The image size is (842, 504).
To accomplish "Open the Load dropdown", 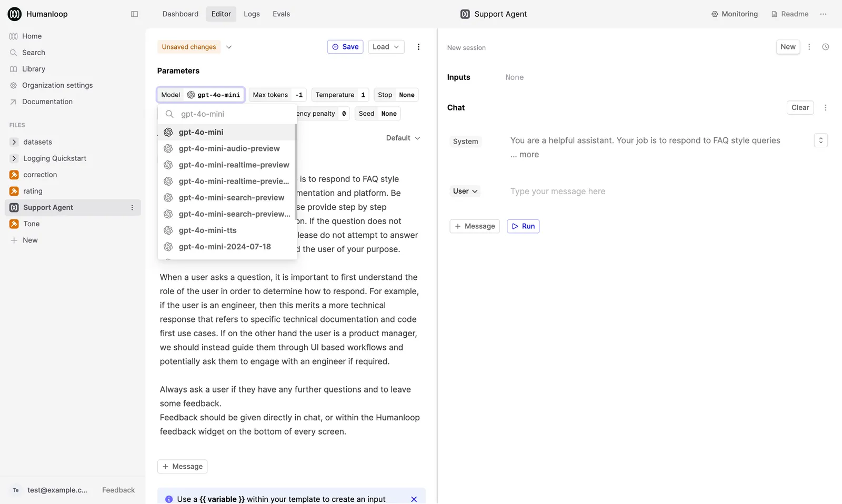I will (386, 47).
